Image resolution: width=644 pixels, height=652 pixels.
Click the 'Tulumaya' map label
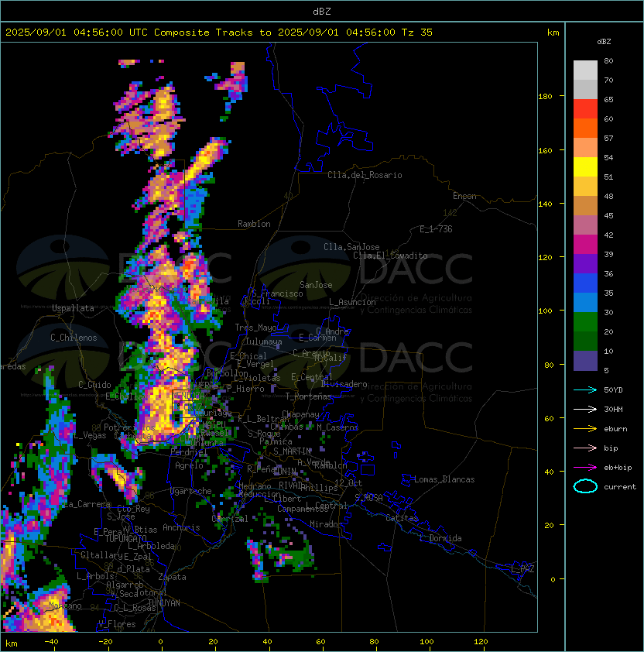point(264,341)
